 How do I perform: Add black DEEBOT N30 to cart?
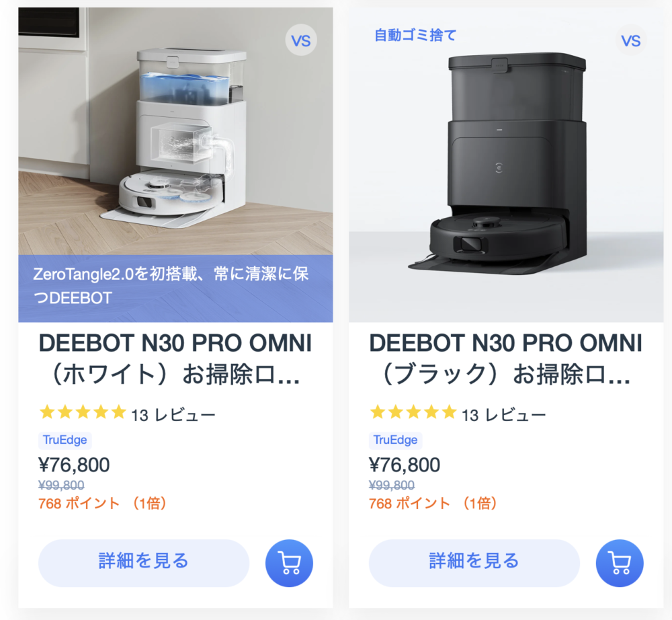[x=620, y=563]
